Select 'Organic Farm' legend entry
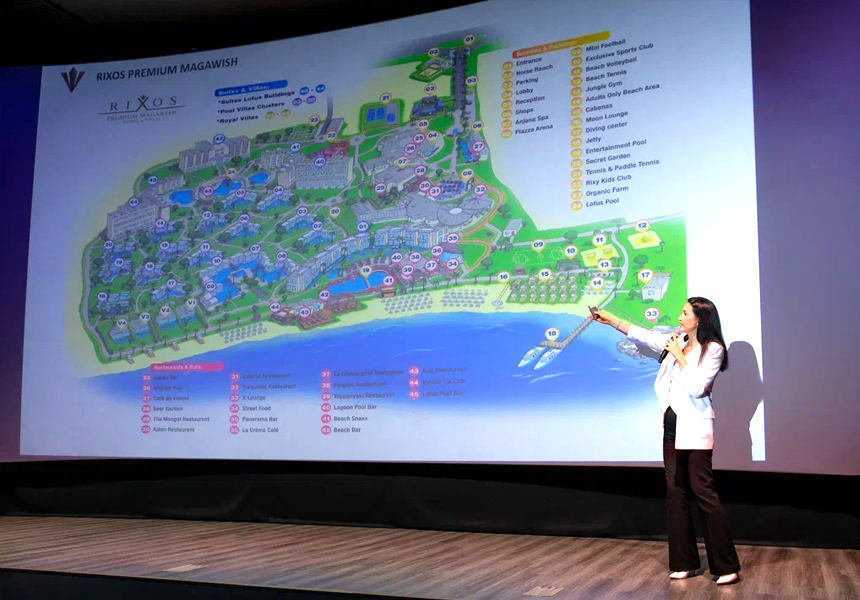Viewport: 860px width, 600px height. [x=607, y=191]
